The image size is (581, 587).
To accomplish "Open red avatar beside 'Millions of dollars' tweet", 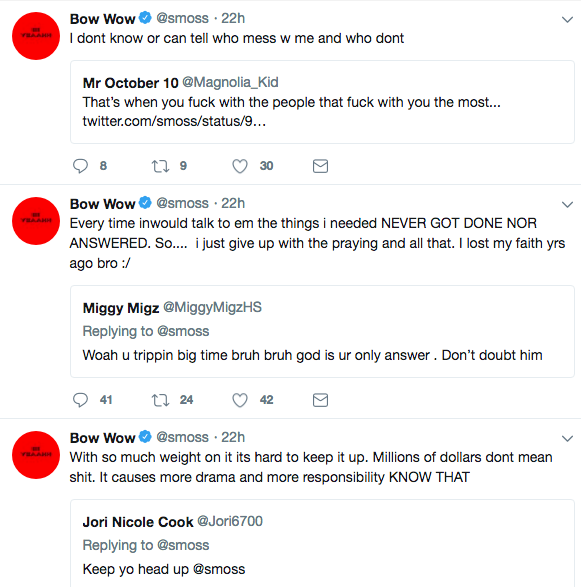I will (x=36, y=455).
